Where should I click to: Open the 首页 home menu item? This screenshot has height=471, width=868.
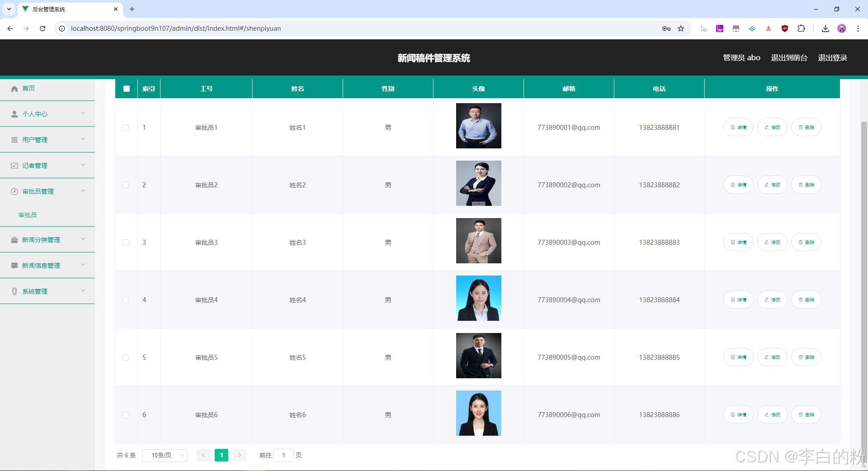(x=47, y=88)
